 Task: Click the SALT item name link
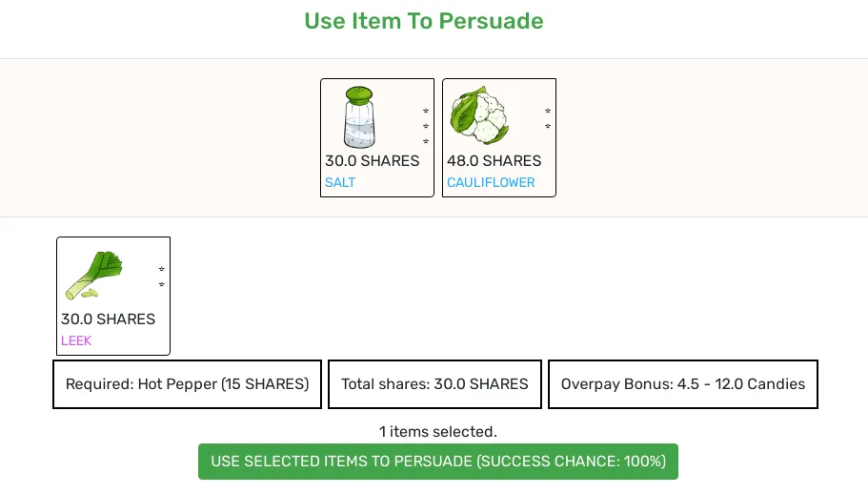click(x=340, y=182)
